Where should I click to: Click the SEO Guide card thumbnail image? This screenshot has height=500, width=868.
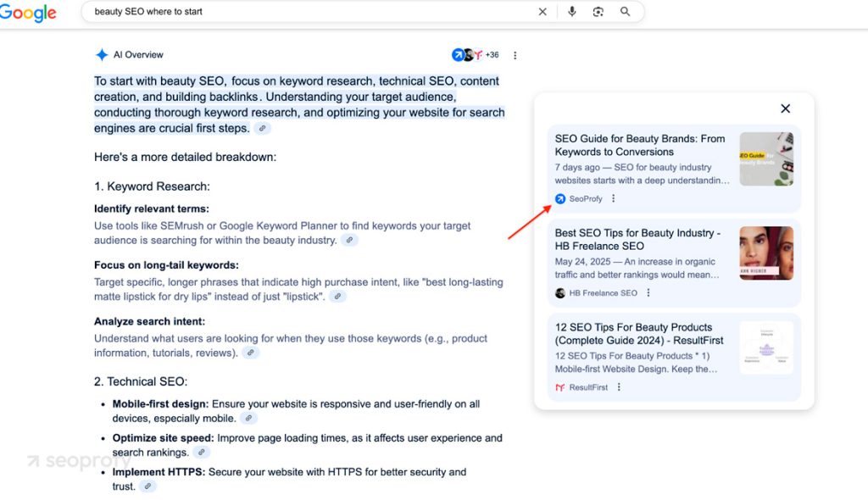[x=766, y=158]
